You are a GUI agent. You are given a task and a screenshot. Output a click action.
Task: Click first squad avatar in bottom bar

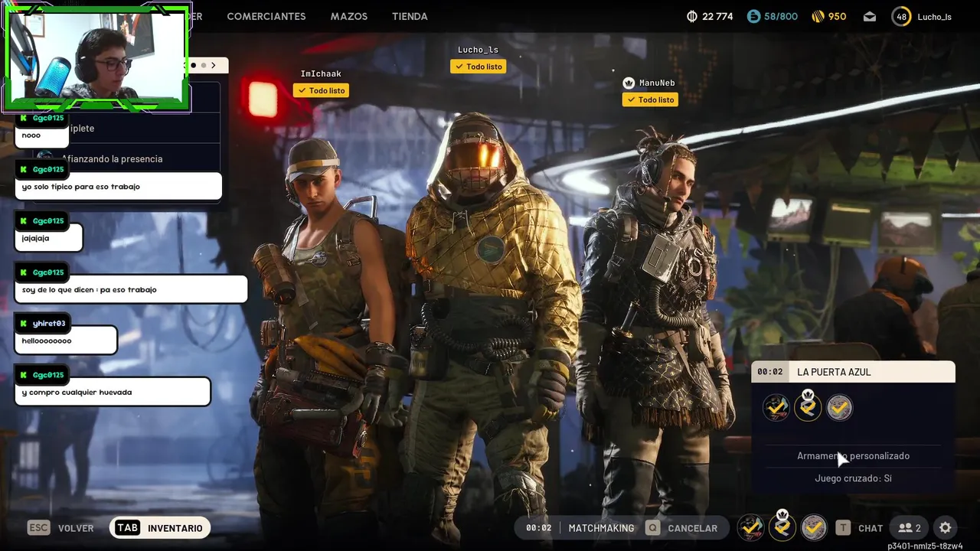(750, 527)
